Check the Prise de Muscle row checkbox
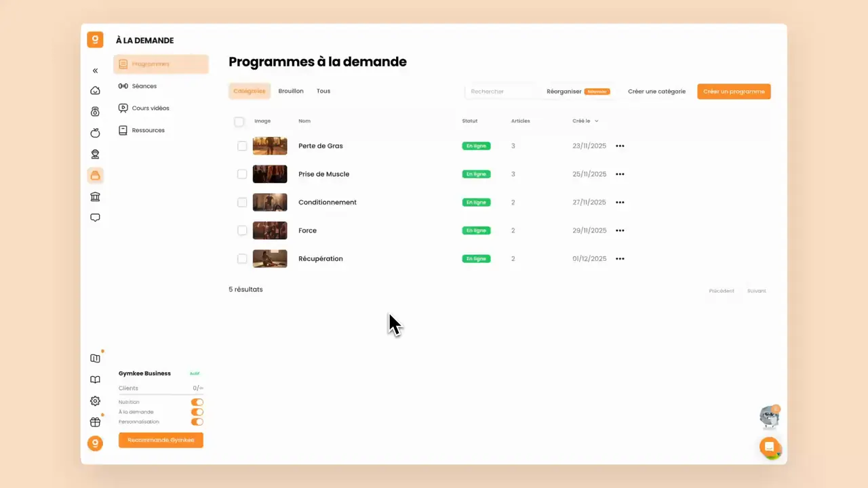This screenshot has height=488, width=868. click(x=242, y=174)
